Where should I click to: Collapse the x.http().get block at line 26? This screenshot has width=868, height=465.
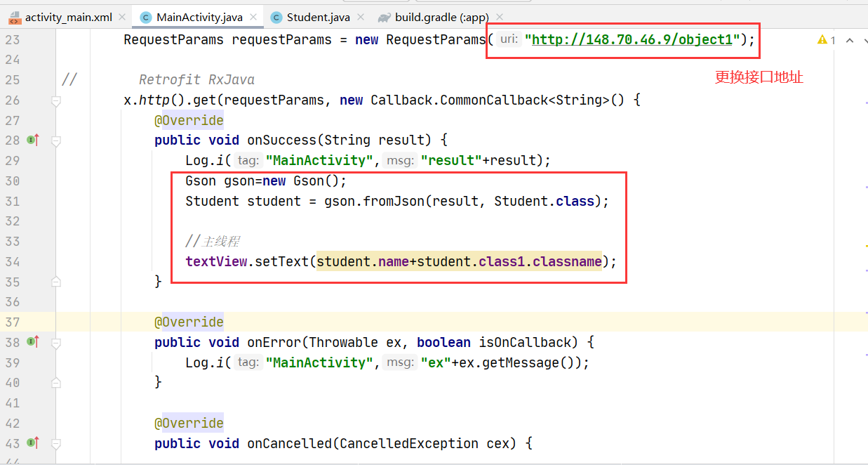(56, 100)
